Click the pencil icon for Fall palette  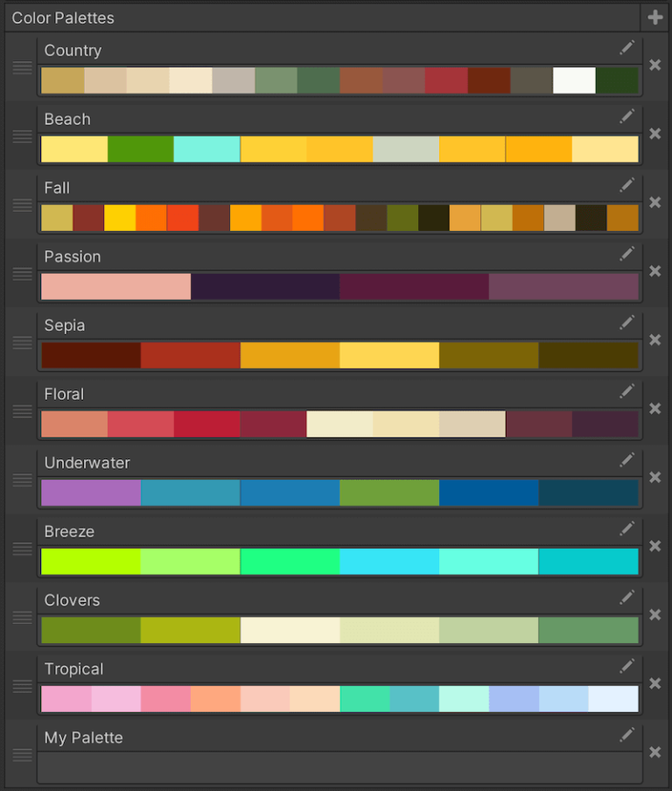626,185
